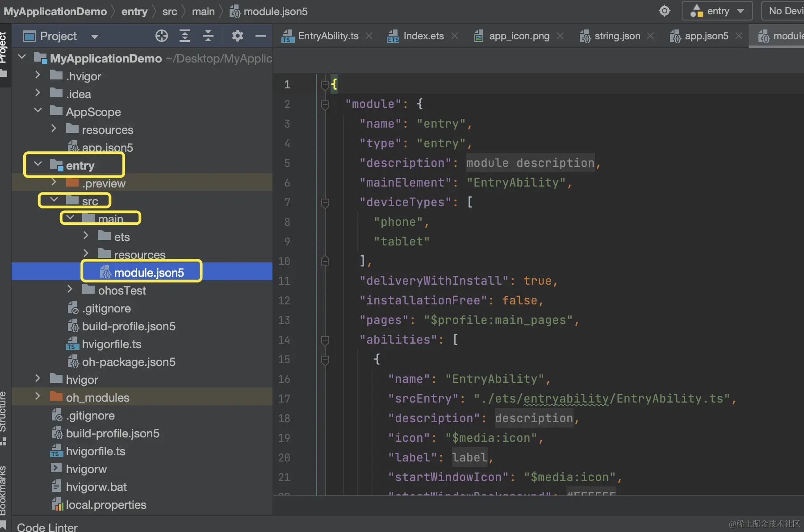Viewport: 804px width, 532px height.
Task: Expand the .hvigor folder
Action: coord(38,75)
